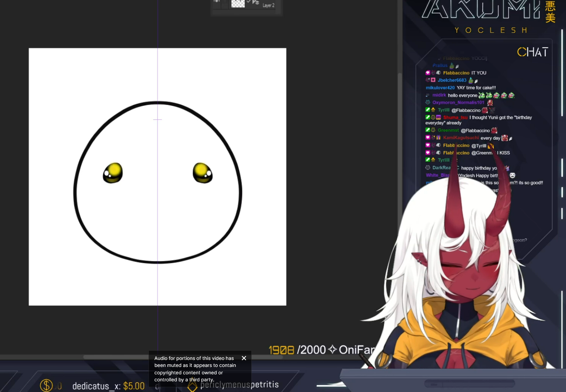Click username midirk in chat
This screenshot has width=566, height=392.
(x=439, y=95)
